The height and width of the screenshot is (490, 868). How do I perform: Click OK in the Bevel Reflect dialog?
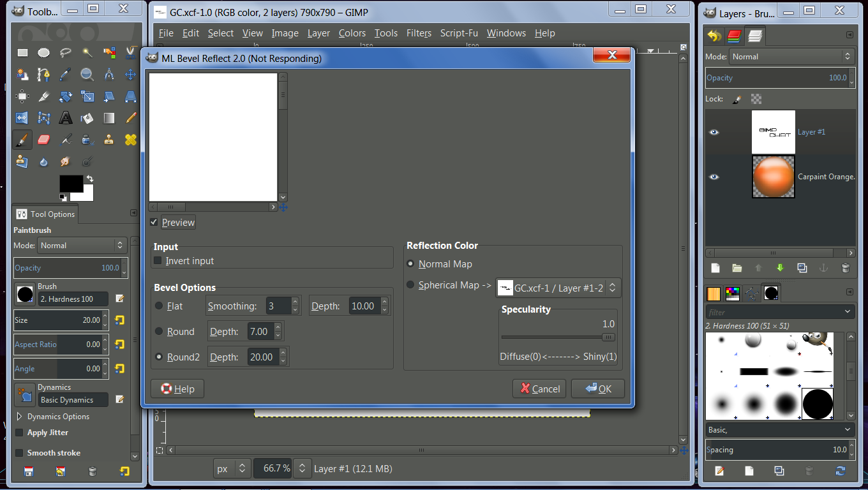pos(598,389)
